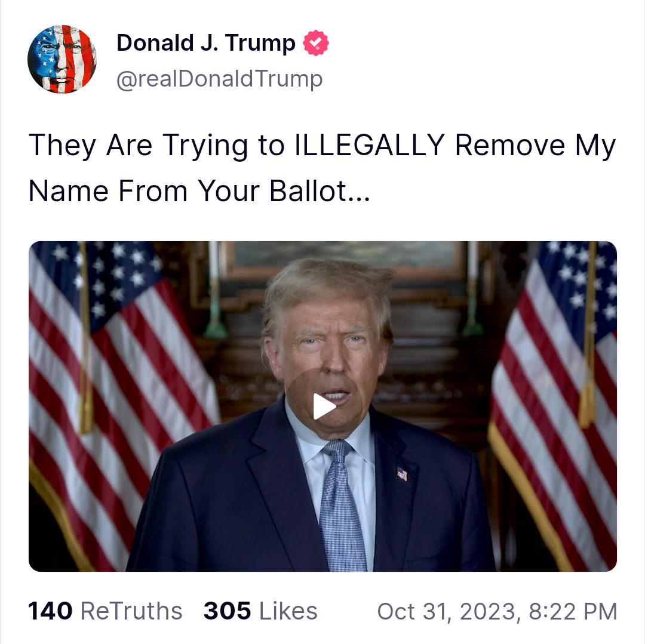View the 140 ReTruths list
The image size is (645, 644).
pos(105,611)
